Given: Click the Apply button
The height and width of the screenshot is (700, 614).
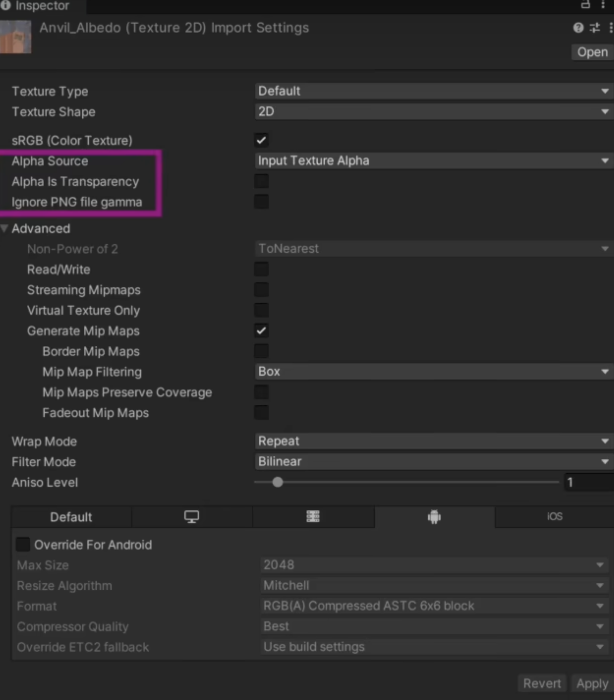Looking at the screenshot, I should tap(592, 684).
